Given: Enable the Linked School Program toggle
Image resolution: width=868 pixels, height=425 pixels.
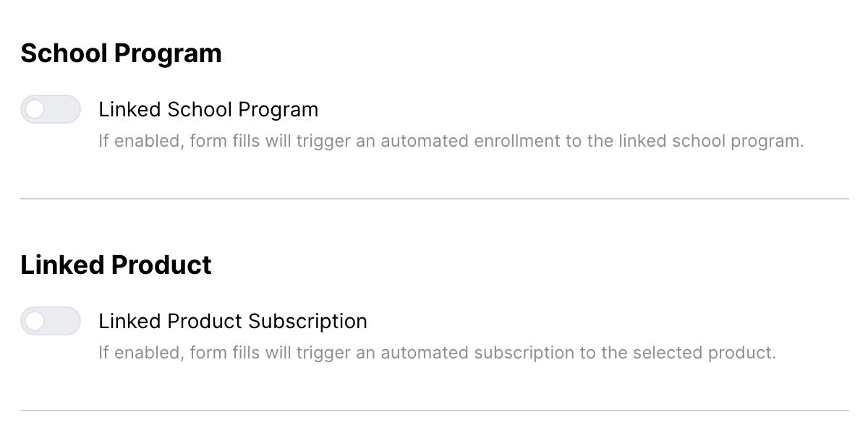Looking at the screenshot, I should (50, 109).
